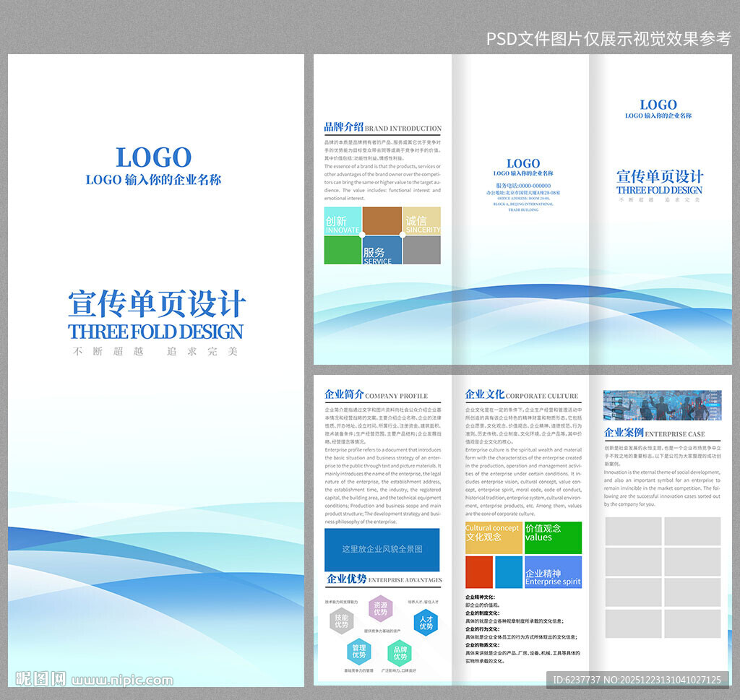
Task: Click the green 价值观念 values block
Action: pyautogui.click(x=553, y=537)
